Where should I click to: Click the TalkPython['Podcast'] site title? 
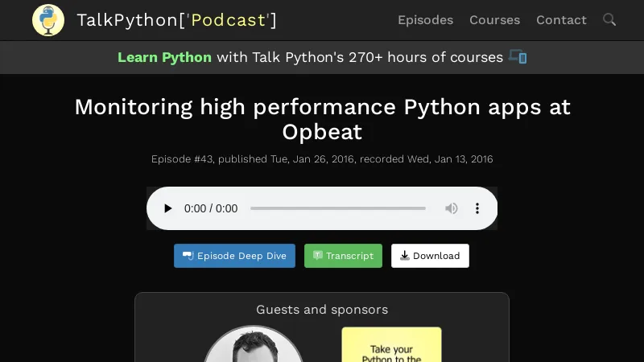[176, 20]
